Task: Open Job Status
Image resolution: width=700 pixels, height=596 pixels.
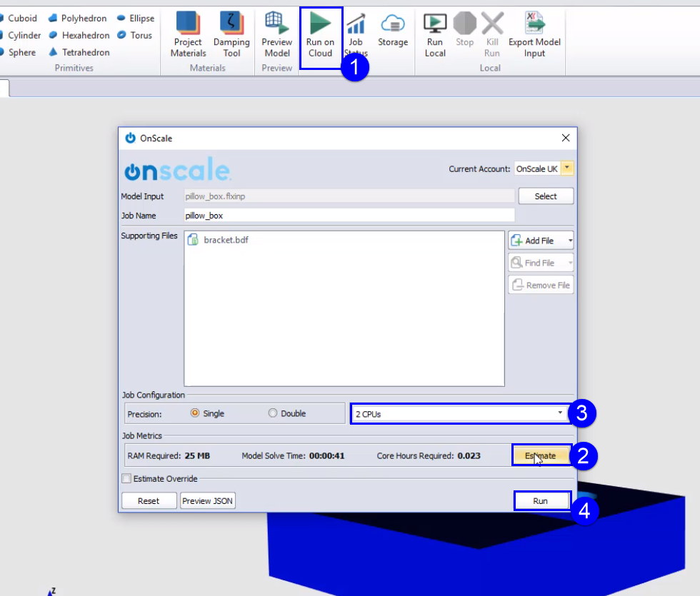Action: click(x=356, y=35)
